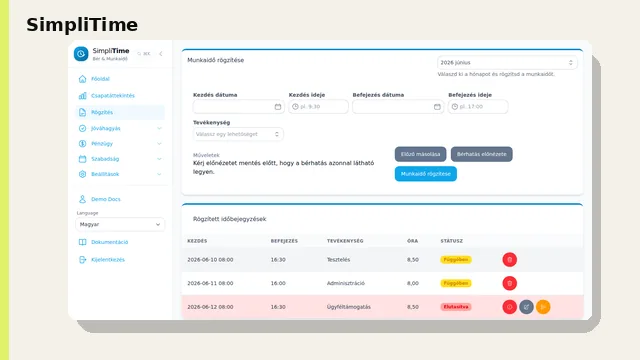Click the Adminisztráció activity cell

coord(346,283)
